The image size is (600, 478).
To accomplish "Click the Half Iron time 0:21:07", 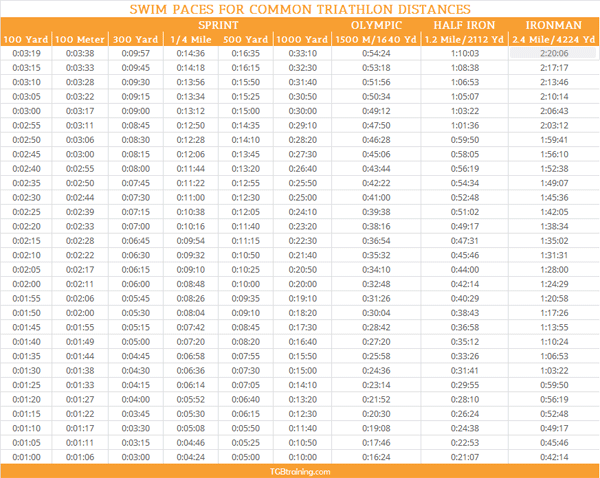I will 465,457.
